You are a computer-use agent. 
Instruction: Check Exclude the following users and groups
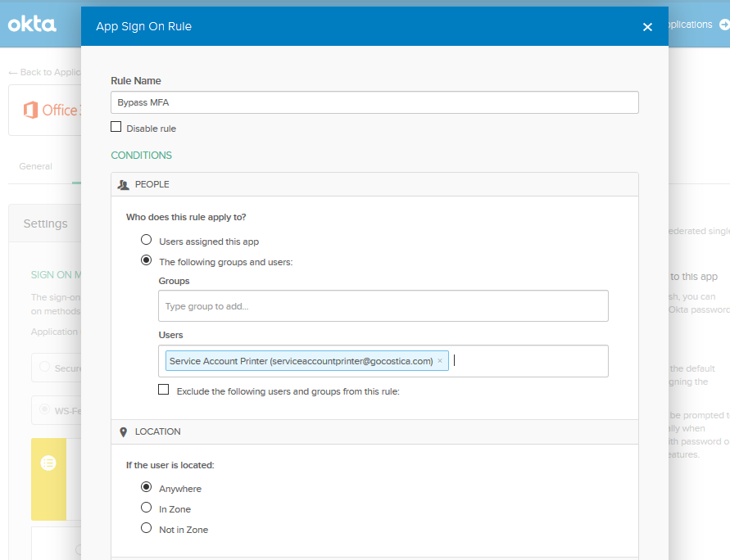(163, 389)
